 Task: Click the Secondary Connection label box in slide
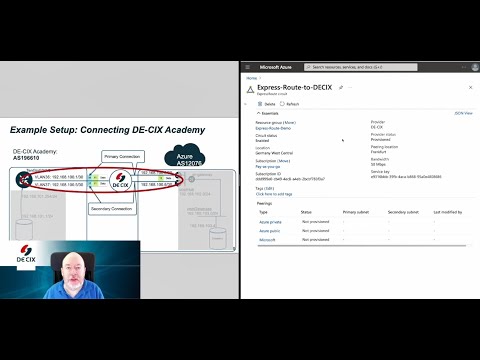tap(112, 209)
